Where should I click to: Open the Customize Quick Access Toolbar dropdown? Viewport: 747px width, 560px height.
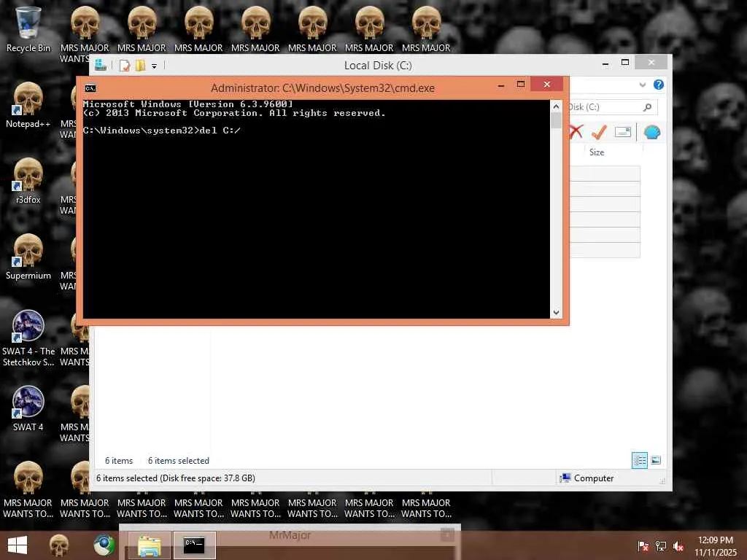tap(154, 66)
